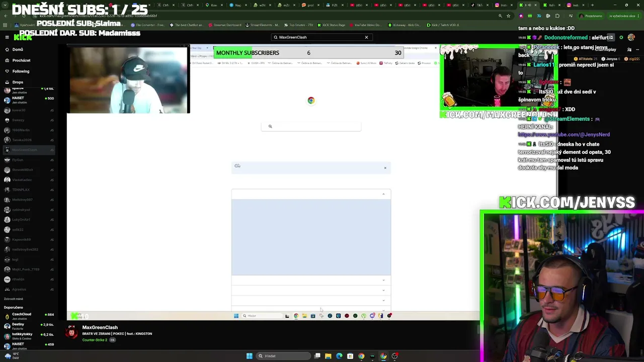Screen dimensions: 644x362
Task: Toggle the Kick sidebar hamburger menu
Action: pos(7,37)
